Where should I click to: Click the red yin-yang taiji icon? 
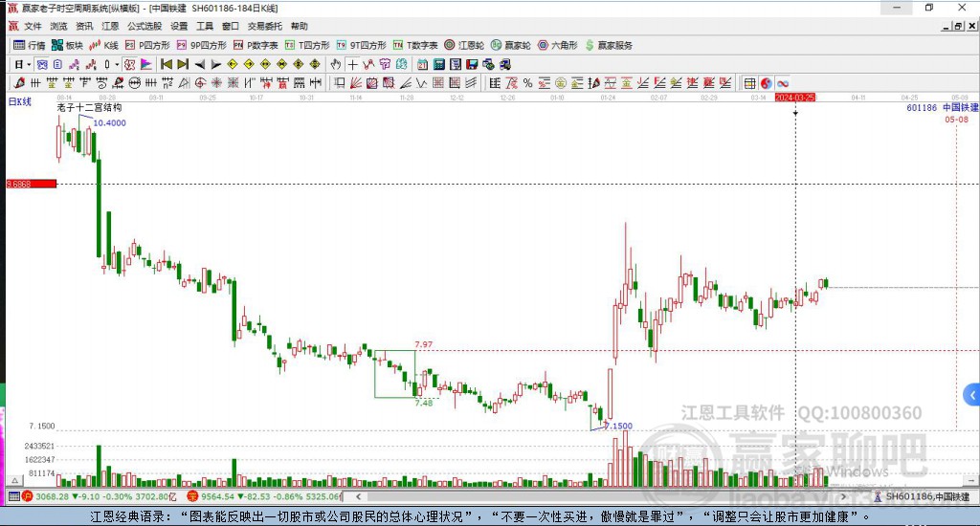[767, 83]
